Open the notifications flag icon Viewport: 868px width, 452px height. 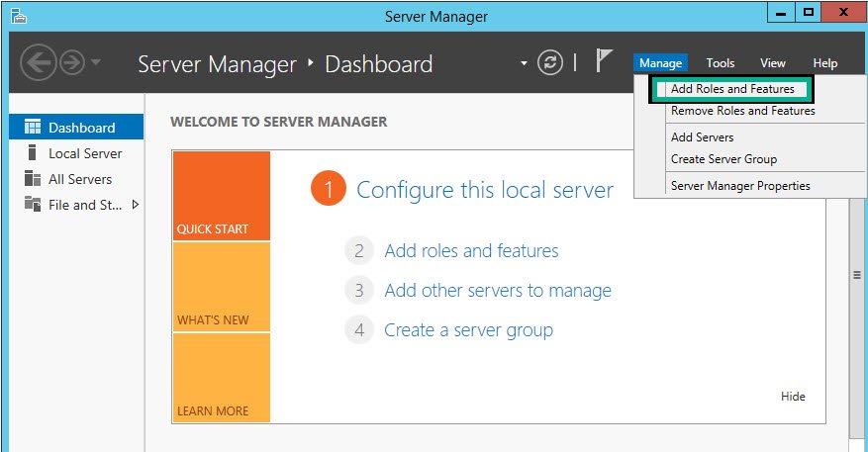coord(604,60)
